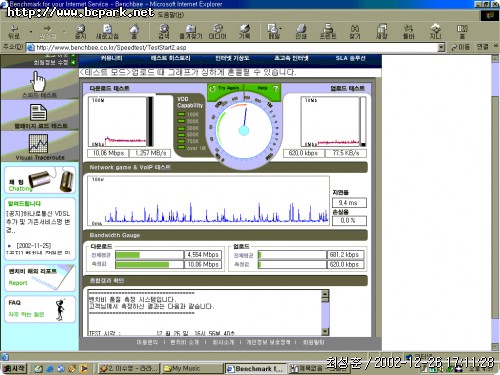Click the results textarea scroll-up arrow
This screenshot has width=500, height=375.
coord(325,294)
